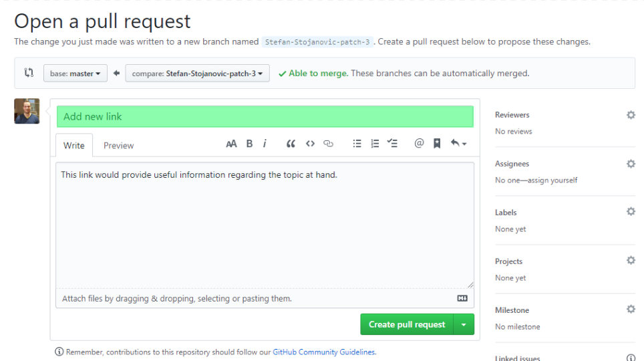
Task: Open the GitHub Community Guidelines link
Action: pos(324,352)
